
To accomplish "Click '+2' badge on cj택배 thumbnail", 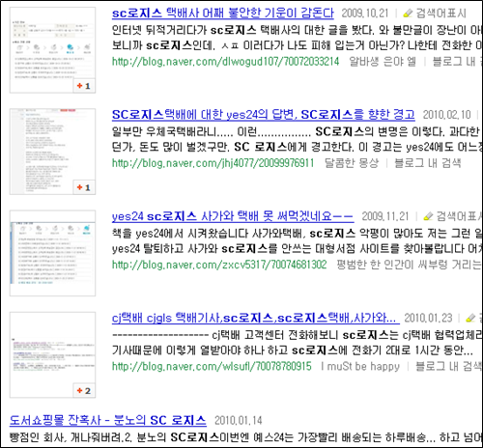I will click(84, 391).
